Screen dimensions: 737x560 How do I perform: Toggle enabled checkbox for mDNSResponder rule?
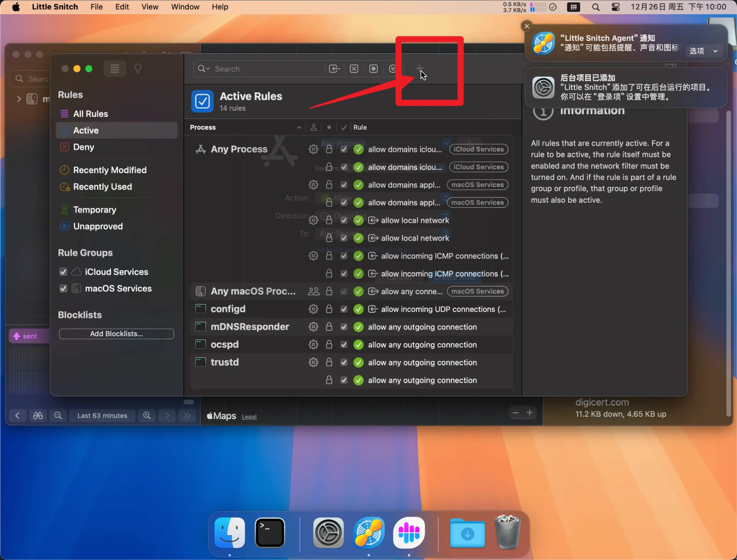[344, 327]
